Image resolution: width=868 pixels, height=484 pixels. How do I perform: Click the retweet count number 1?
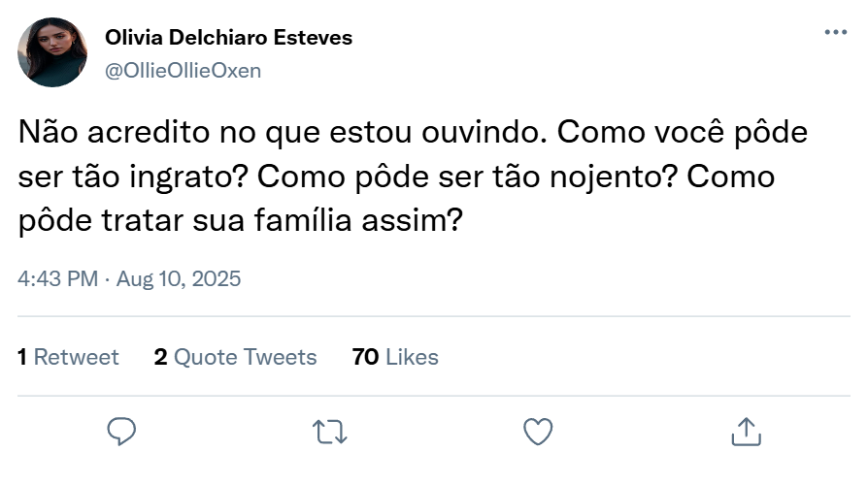(22, 357)
